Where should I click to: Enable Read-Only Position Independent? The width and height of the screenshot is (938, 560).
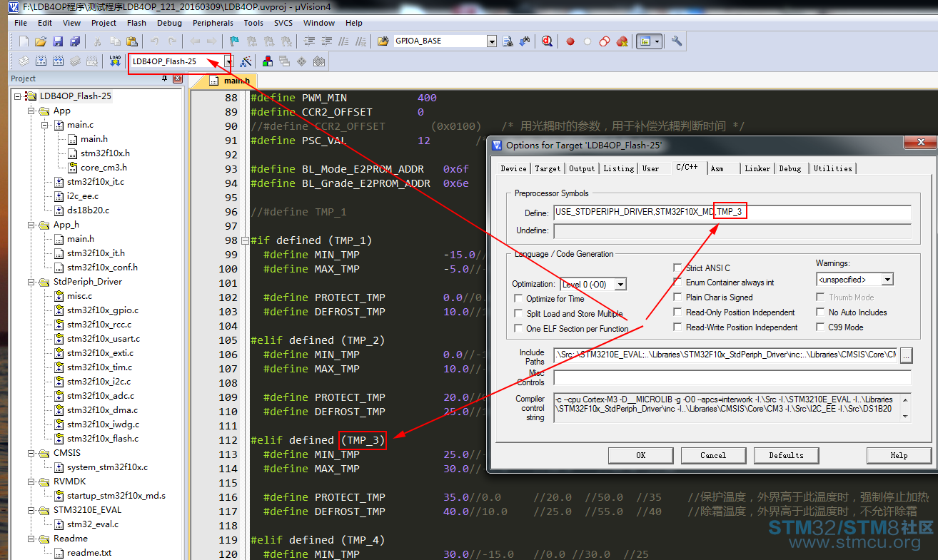pos(677,312)
